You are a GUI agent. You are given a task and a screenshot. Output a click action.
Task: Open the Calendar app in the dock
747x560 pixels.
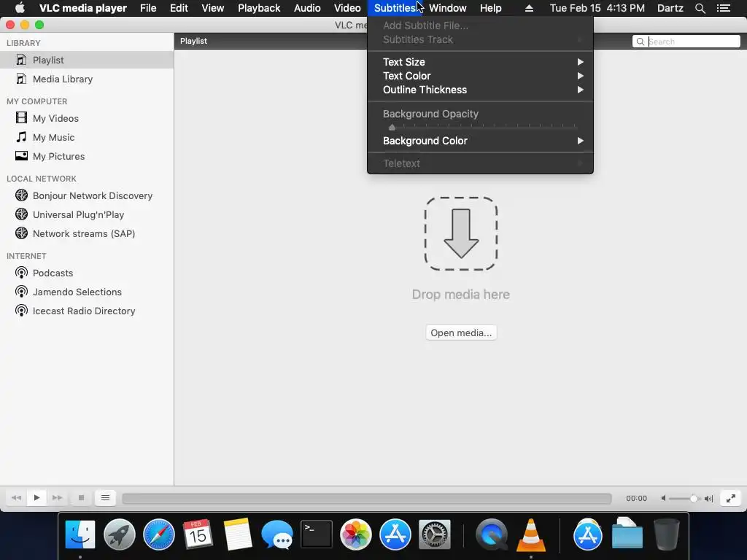point(198,534)
